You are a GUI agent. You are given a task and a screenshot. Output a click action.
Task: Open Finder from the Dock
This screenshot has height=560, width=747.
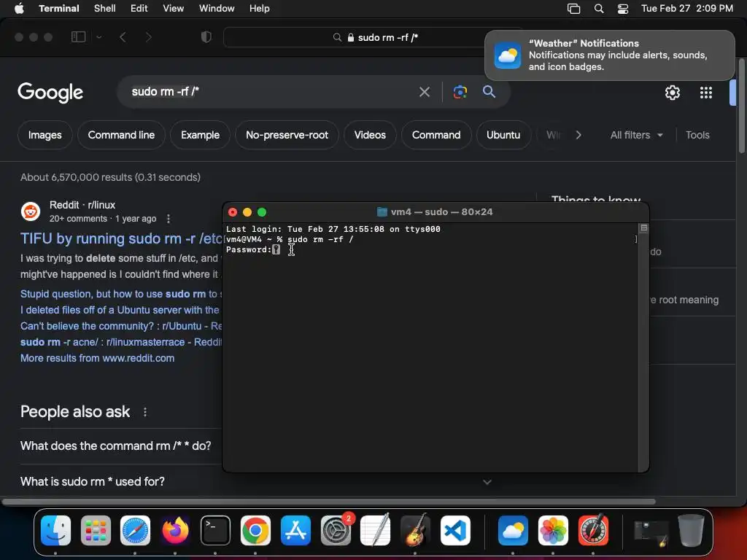coord(55,530)
